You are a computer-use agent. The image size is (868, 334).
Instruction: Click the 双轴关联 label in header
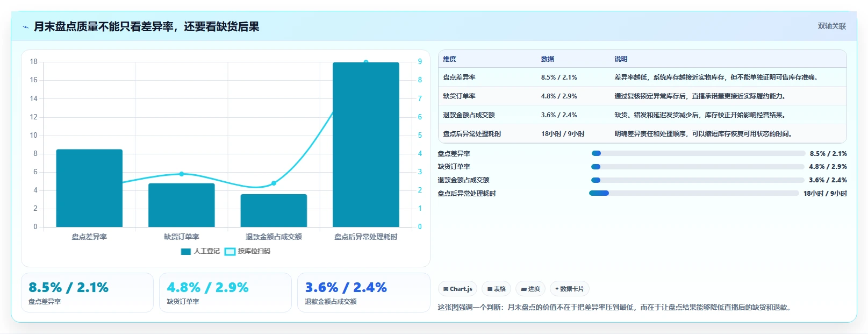pyautogui.click(x=831, y=26)
